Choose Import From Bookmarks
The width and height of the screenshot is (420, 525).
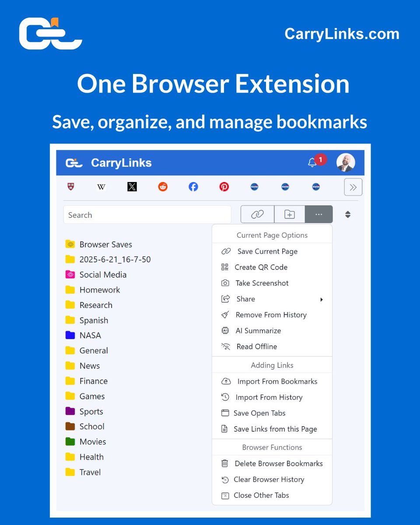coord(272,381)
